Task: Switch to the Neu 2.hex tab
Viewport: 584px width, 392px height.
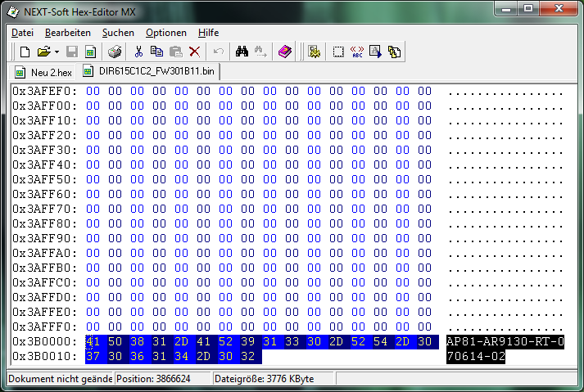Action: tap(43, 72)
